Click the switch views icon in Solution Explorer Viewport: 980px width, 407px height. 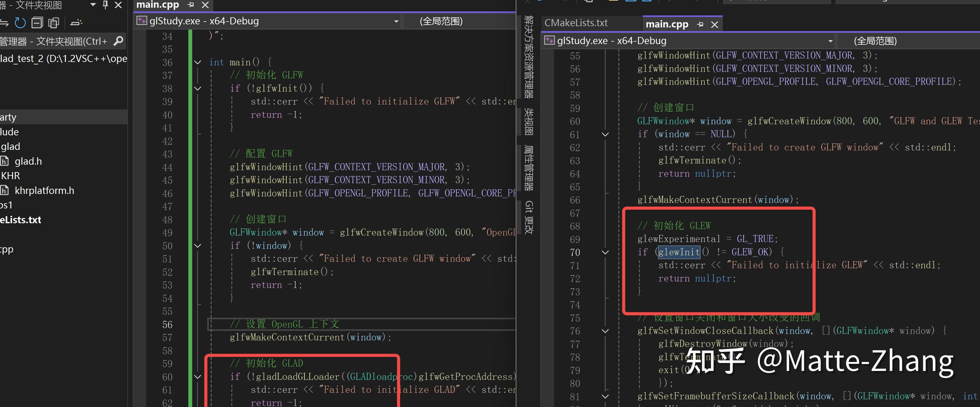pyautogui.click(x=4, y=23)
